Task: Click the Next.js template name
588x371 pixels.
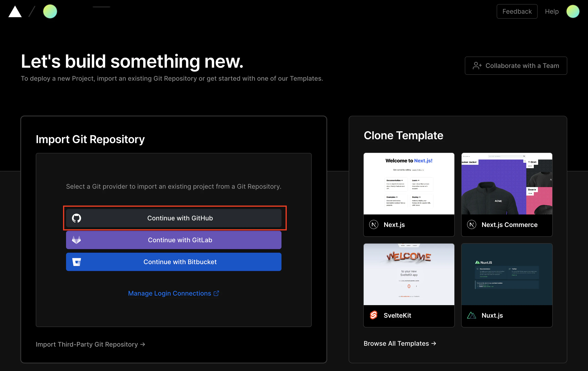Action: click(x=394, y=225)
